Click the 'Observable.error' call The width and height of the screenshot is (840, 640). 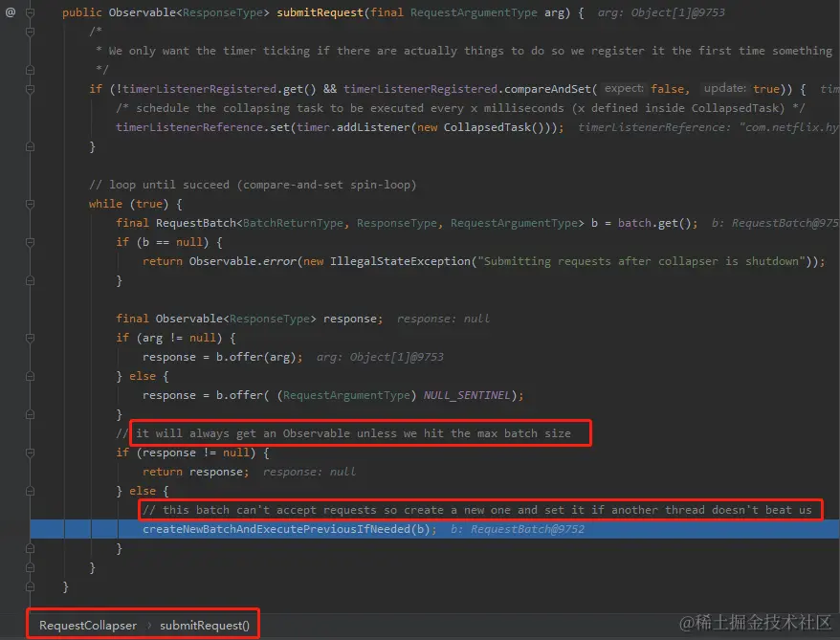click(x=243, y=261)
